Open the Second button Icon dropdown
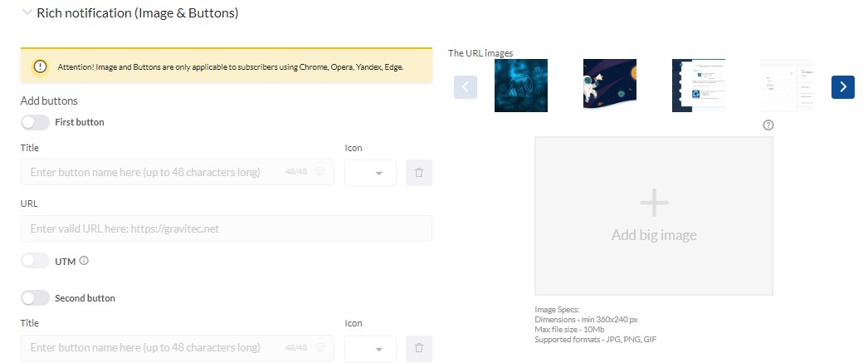 (x=370, y=349)
